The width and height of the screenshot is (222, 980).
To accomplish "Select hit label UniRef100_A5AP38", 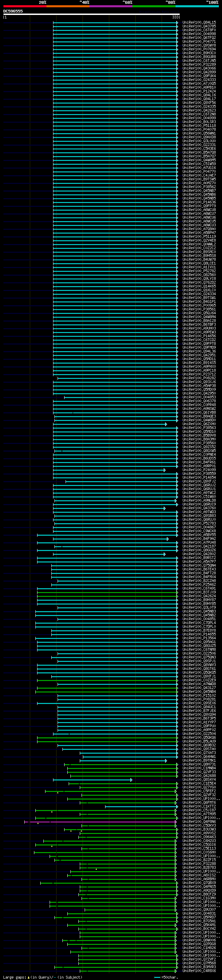I will (199, 386).
